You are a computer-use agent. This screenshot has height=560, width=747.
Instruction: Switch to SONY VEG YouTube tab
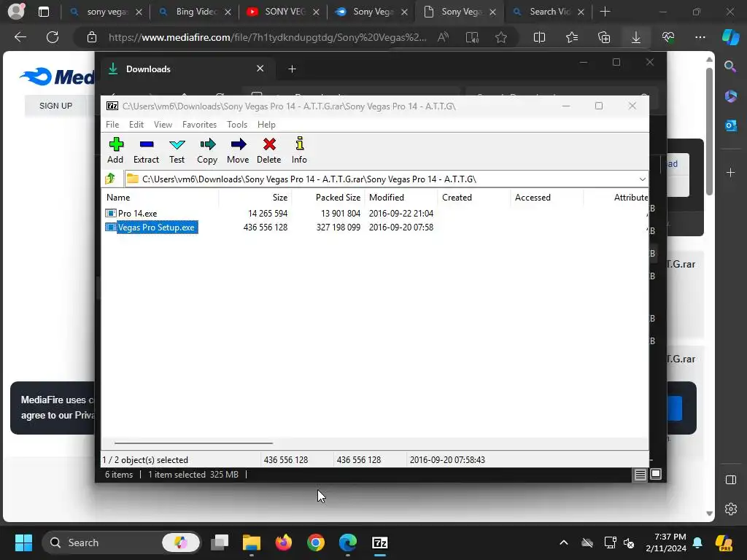284,12
